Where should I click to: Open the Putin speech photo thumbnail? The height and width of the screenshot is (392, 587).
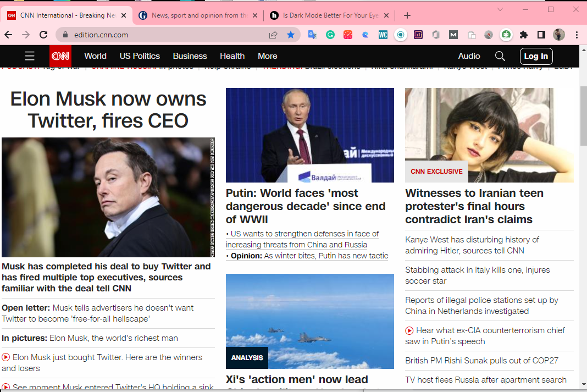point(310,135)
